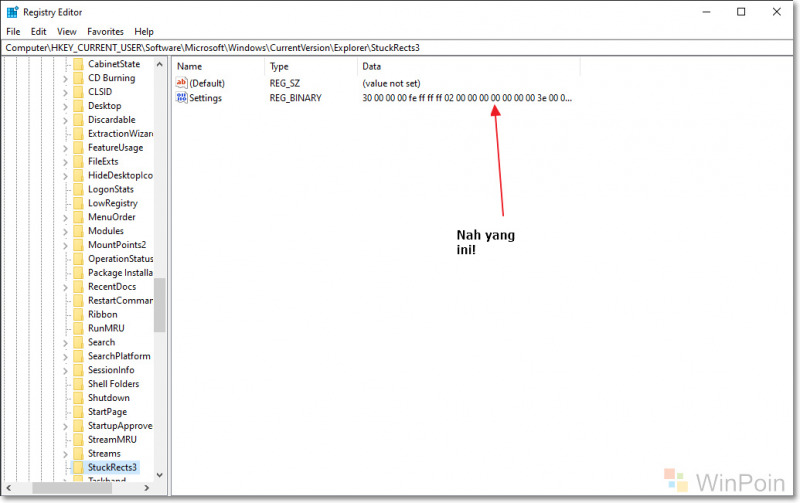Select the Settings binary value icon
This screenshot has width=800, height=503.
coord(182,97)
